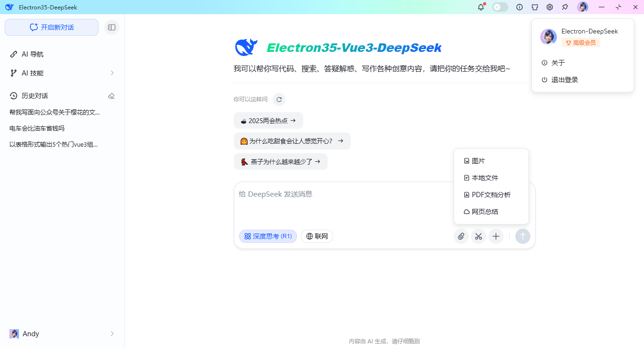Expand the Andy user menu chevron
The image size is (644, 348).
click(x=112, y=334)
